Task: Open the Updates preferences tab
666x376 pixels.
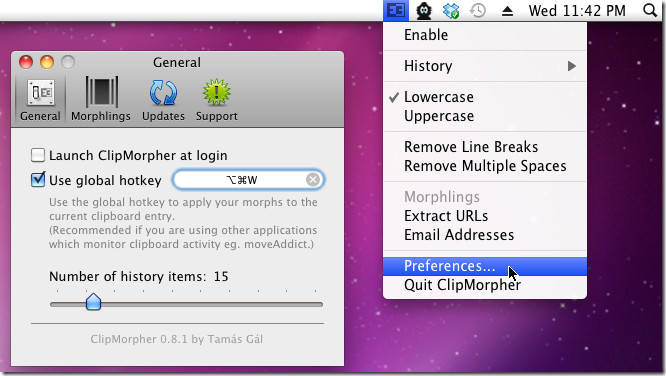Action: tap(163, 99)
